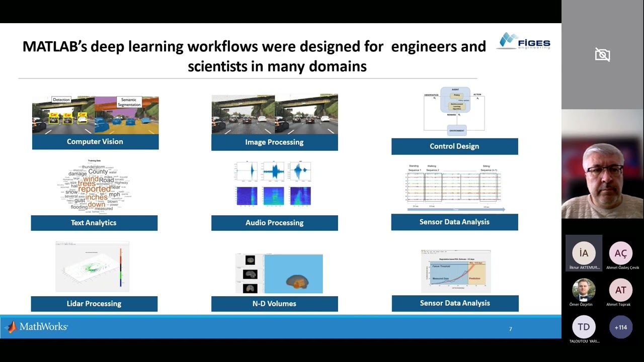Click the speaker's webcam video

603,164
